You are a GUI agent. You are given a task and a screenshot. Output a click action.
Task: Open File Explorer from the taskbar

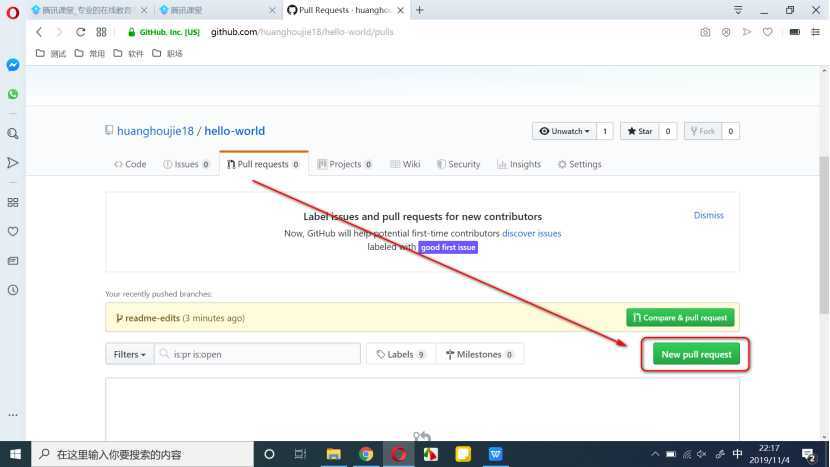pos(333,454)
